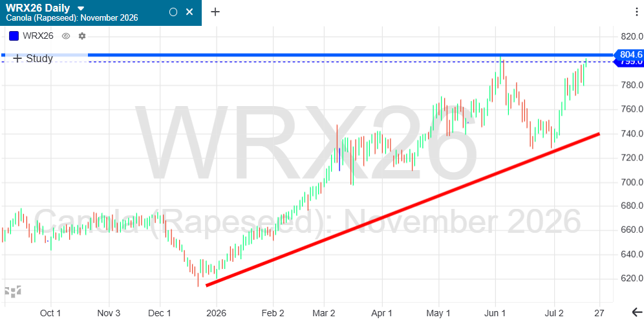644x324 pixels.
Task: Open the three-dot options menu
Action: tap(636, 12)
